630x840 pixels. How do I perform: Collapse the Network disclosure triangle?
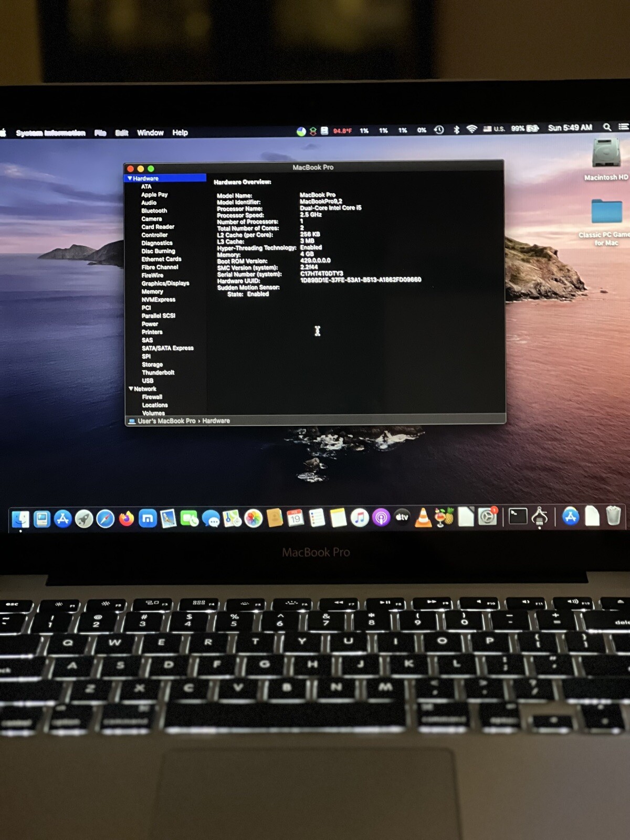pos(131,388)
